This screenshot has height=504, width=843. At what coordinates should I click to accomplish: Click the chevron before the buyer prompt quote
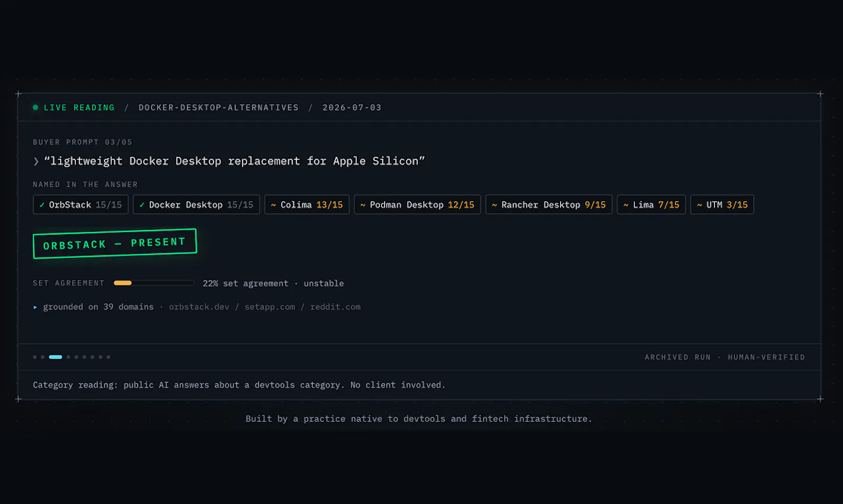pyautogui.click(x=36, y=162)
